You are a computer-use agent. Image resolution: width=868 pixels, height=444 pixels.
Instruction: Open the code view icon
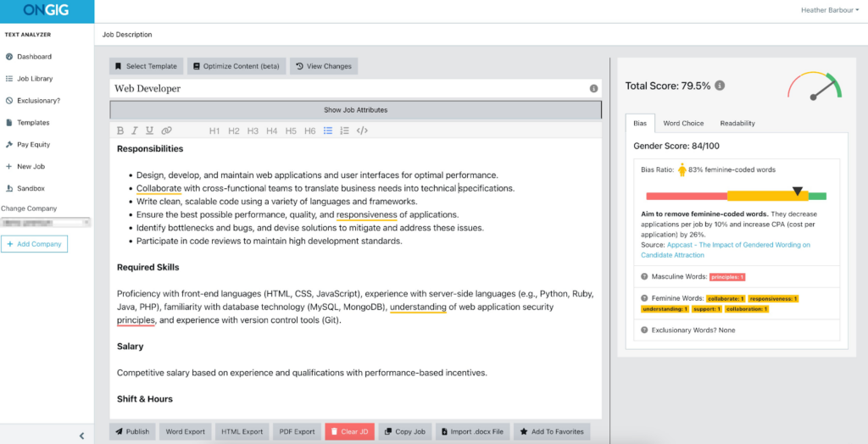(362, 130)
